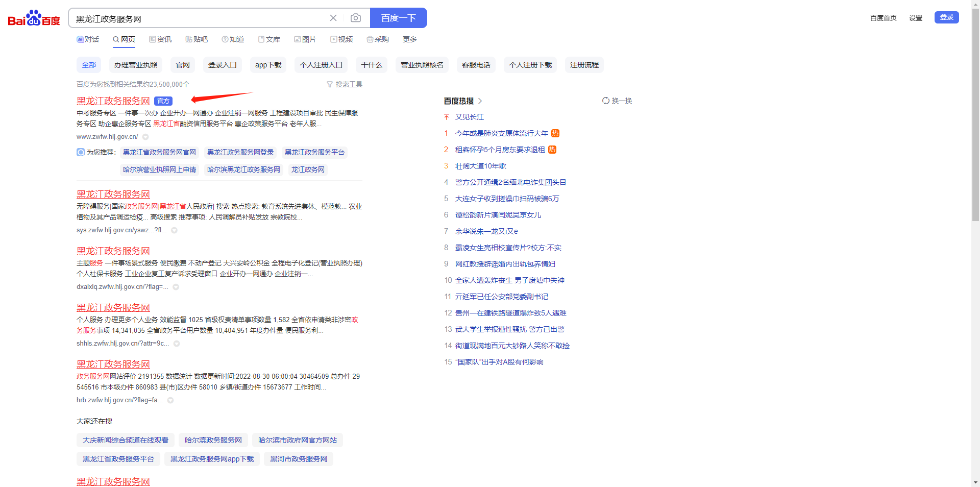Open related search 哈尔滨政务服务网
This screenshot has height=487, width=980.
click(x=213, y=440)
